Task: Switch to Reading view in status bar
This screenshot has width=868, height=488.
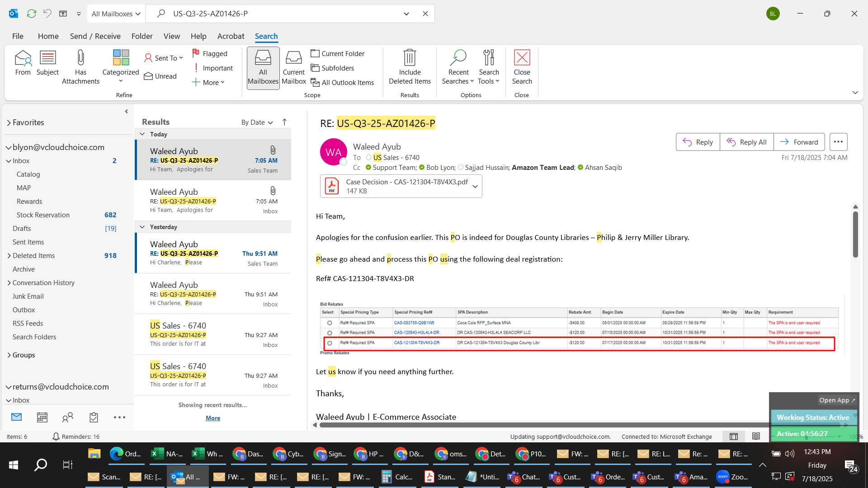Action: (x=756, y=436)
